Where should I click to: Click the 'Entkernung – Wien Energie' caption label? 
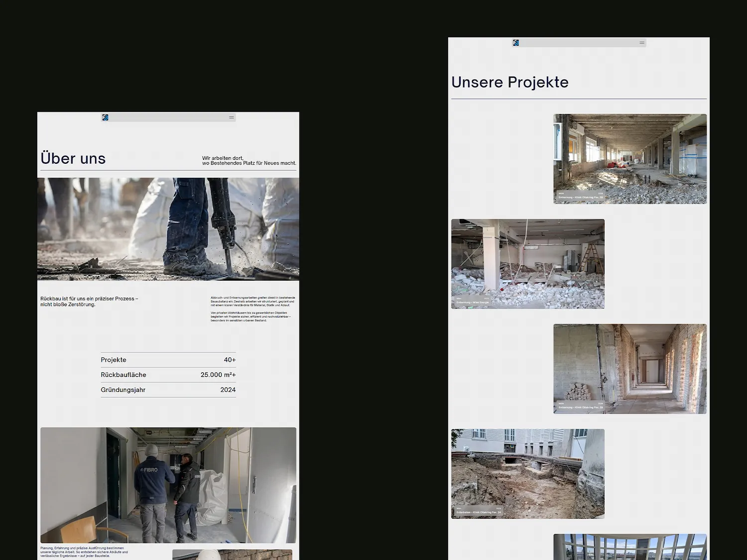tap(473, 302)
